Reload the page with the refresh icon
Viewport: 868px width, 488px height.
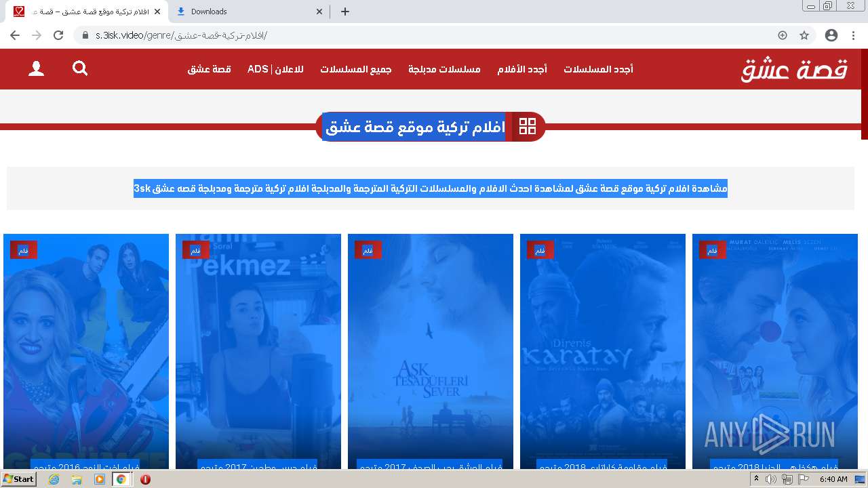[x=58, y=35]
